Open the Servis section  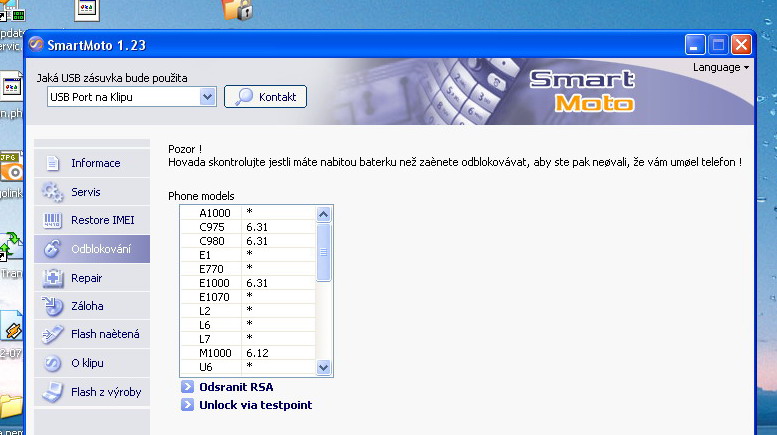tap(92, 192)
